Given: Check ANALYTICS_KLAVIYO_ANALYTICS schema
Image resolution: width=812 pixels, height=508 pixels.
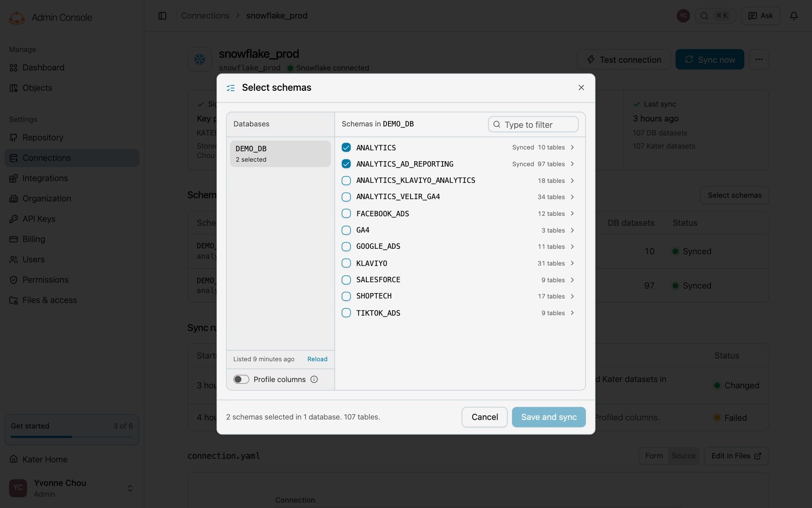Looking at the screenshot, I should pyautogui.click(x=346, y=181).
